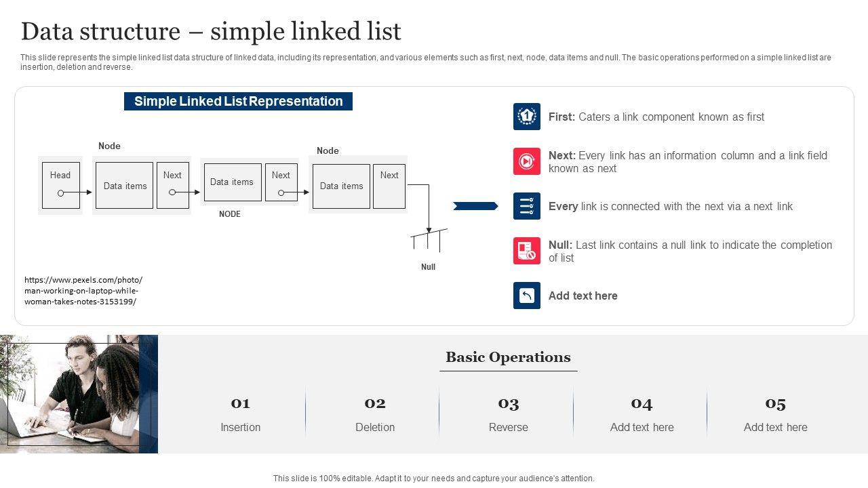Click the pointer circle in the Head box
868x488 pixels.
click(60, 193)
